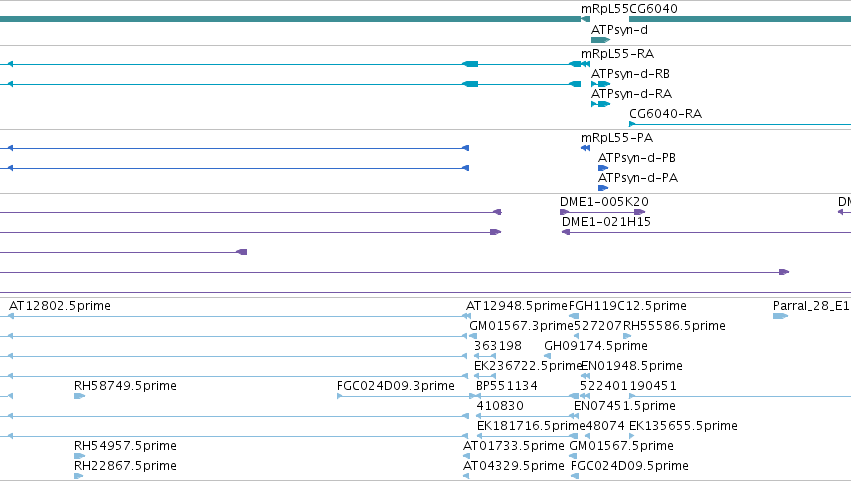Select the mRpL55-RA transcript label
The image size is (851, 481).
617,54
